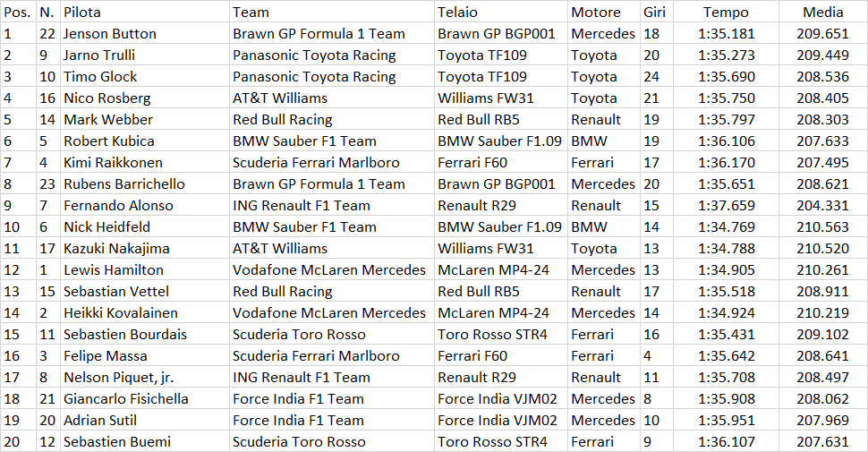The height and width of the screenshot is (452, 868).
Task: Click the Media column header
Action: pos(822,12)
